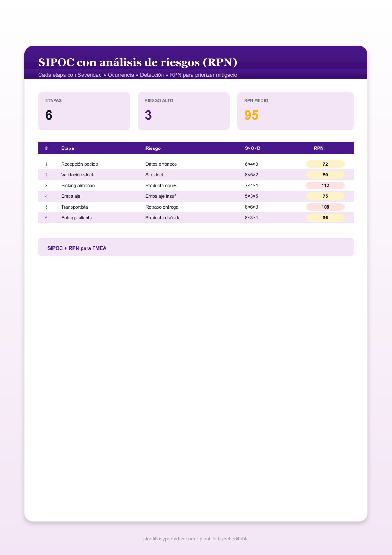Select the RPN badge showing 75
The width and height of the screenshot is (392, 555).
click(x=325, y=196)
